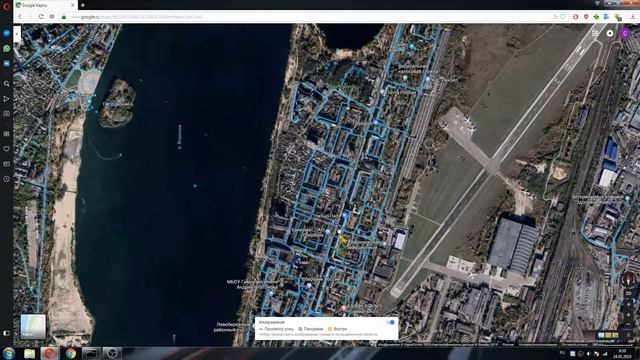Open the taskbar clock and date
Screen dimensions: 640x360
[622, 353]
